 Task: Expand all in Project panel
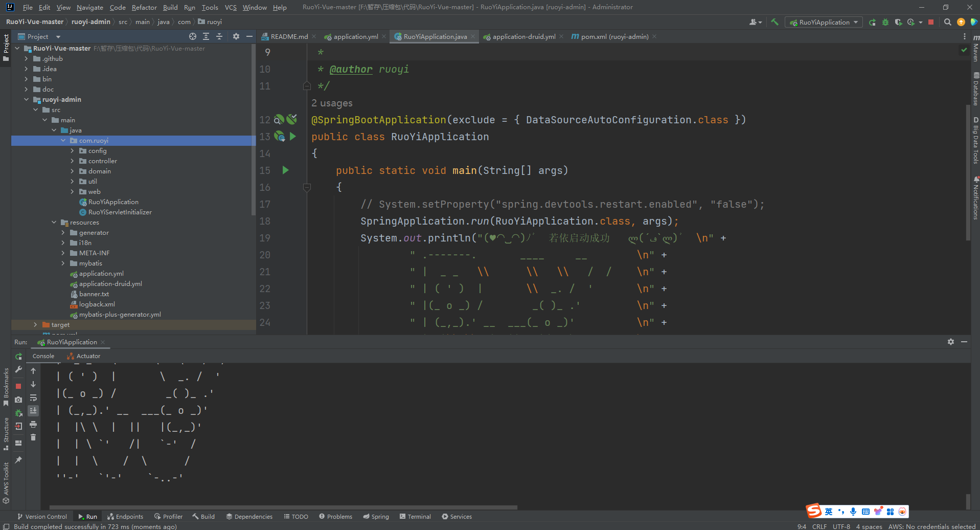pos(206,36)
